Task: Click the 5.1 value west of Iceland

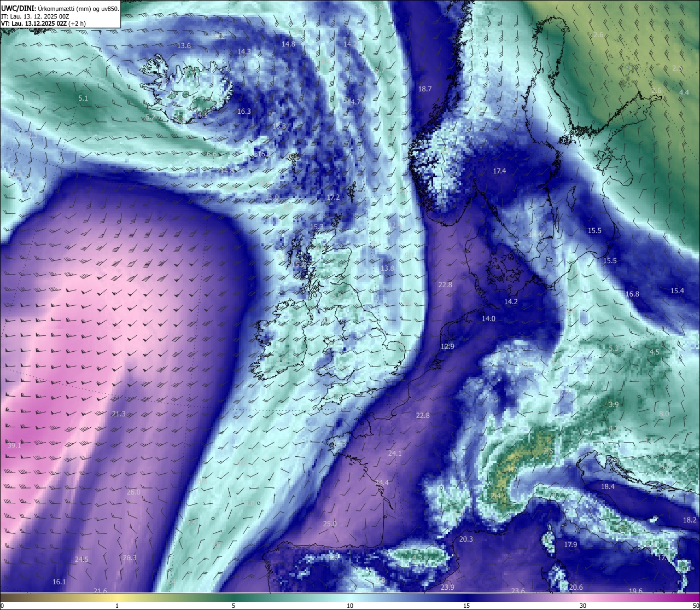Action: click(83, 98)
